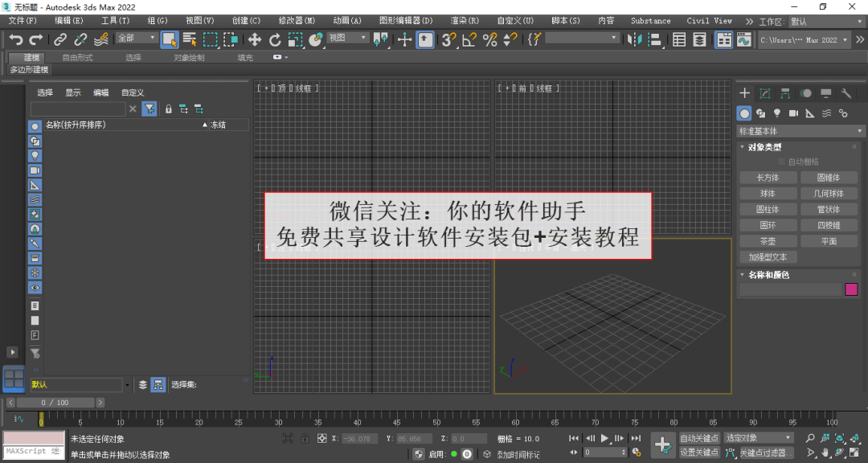Click the Play Animation button
The width and height of the screenshot is (868, 463).
tap(604, 438)
